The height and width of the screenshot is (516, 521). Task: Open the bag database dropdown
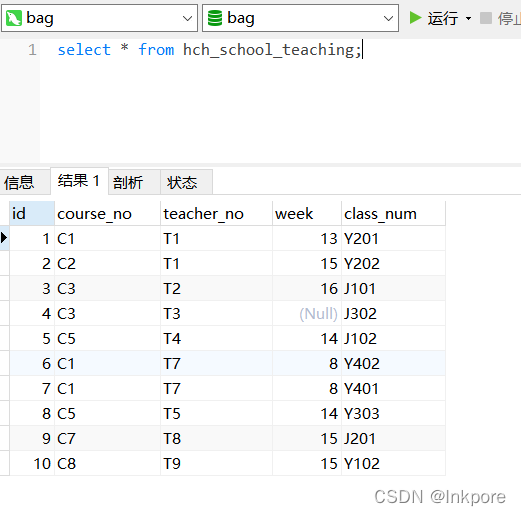point(388,18)
